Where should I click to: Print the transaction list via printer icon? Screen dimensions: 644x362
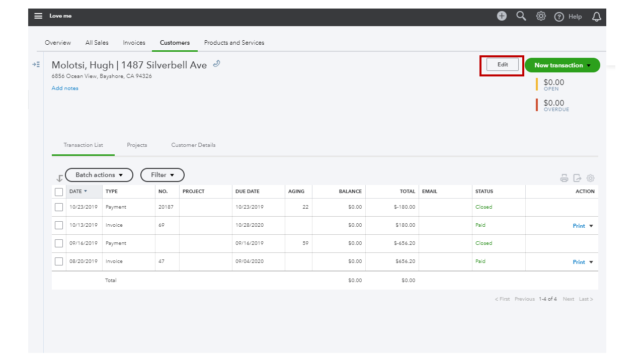[565, 178]
